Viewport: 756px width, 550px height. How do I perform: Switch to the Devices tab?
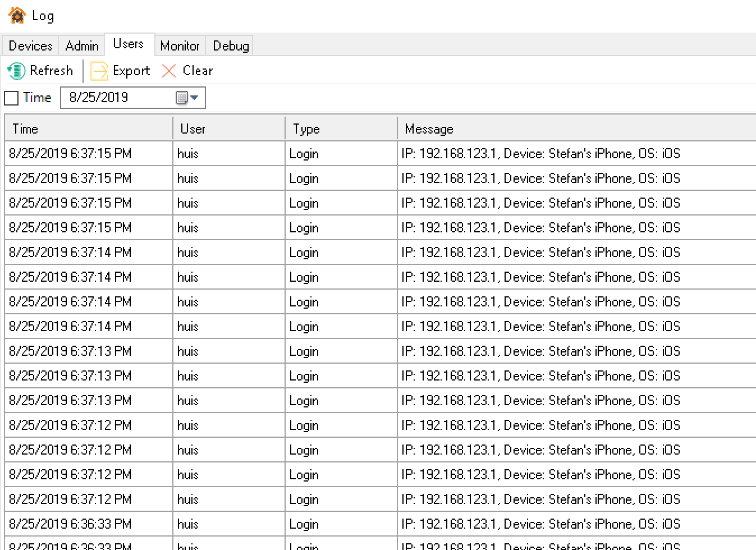(x=30, y=45)
